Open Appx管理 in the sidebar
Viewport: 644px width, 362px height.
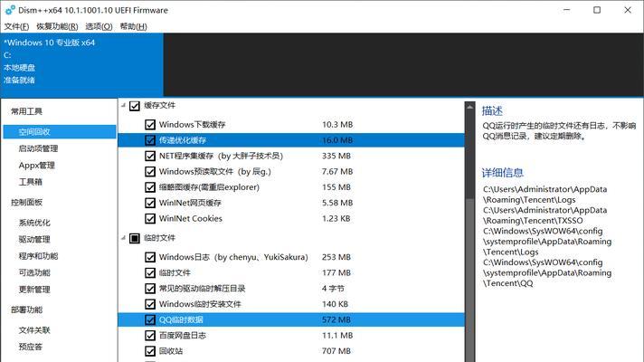click(36, 166)
